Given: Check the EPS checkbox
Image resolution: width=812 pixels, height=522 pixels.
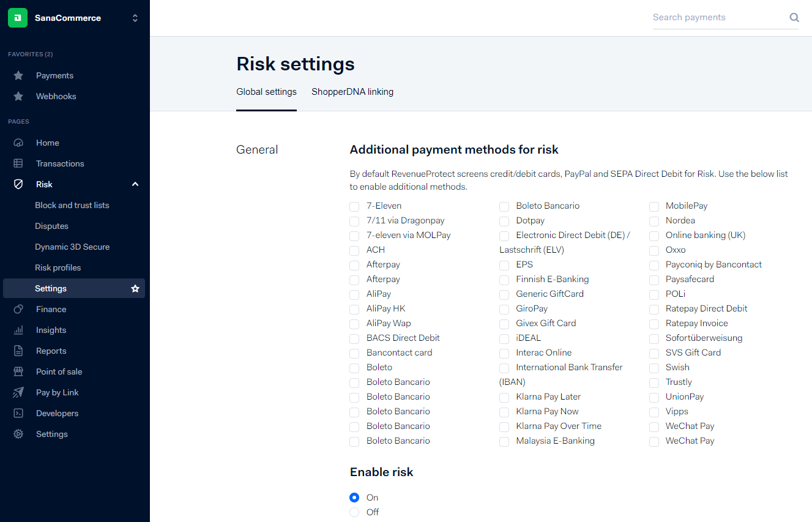Looking at the screenshot, I should [x=504, y=265].
